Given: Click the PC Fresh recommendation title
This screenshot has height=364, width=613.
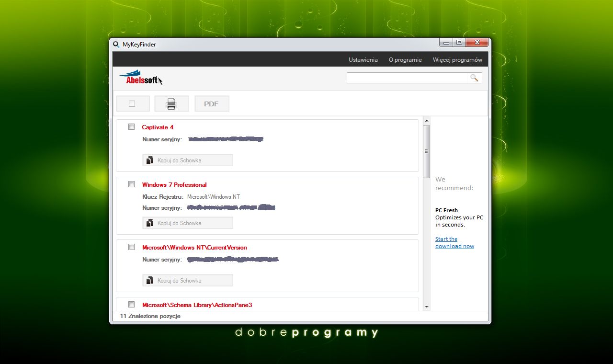Looking at the screenshot, I should click(x=446, y=210).
